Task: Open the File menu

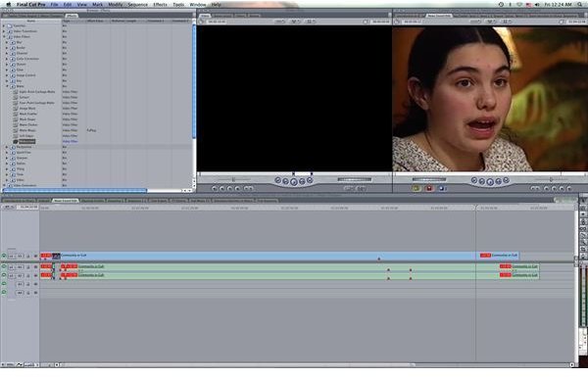Action: [x=54, y=5]
